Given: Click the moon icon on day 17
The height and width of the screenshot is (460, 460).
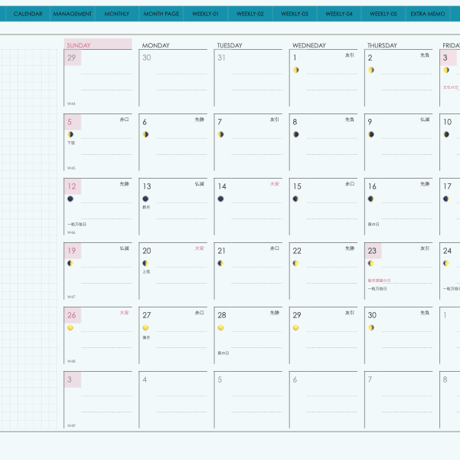Looking at the screenshot, I should click(446, 199).
